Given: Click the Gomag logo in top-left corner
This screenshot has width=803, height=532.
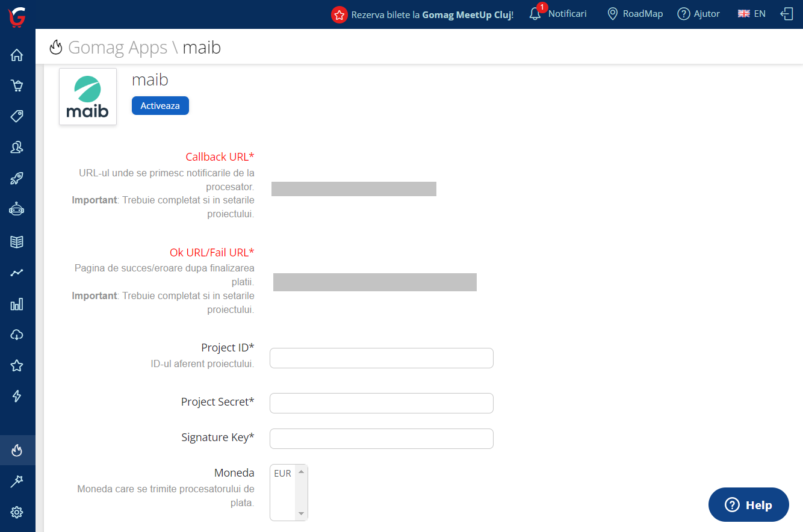Looking at the screenshot, I should (17, 16).
